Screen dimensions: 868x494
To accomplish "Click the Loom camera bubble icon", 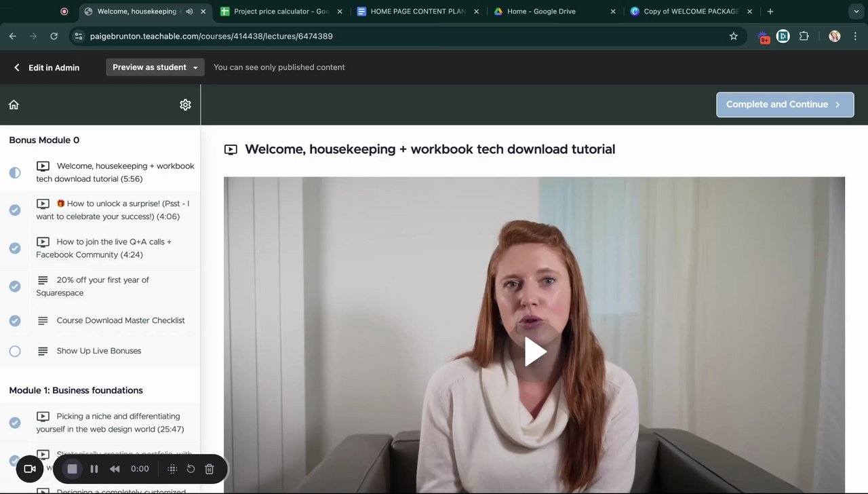I will tap(30, 469).
